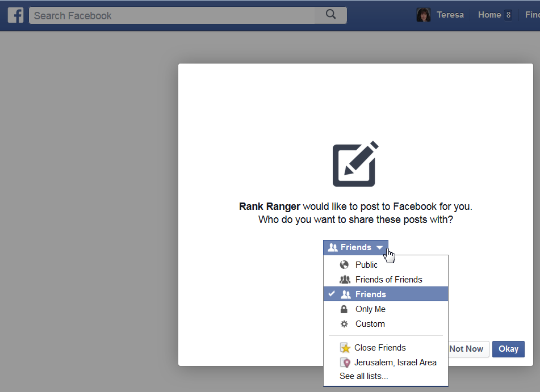Click inside the Search Facebook field

[172, 15]
